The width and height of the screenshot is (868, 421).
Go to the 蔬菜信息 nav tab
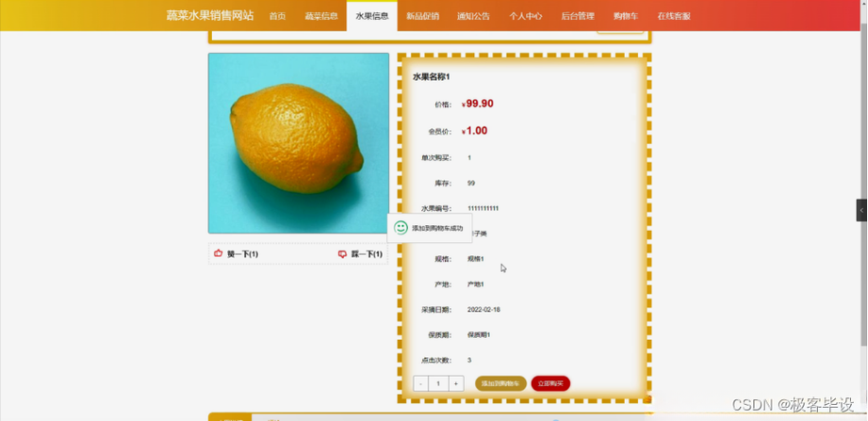click(x=321, y=16)
